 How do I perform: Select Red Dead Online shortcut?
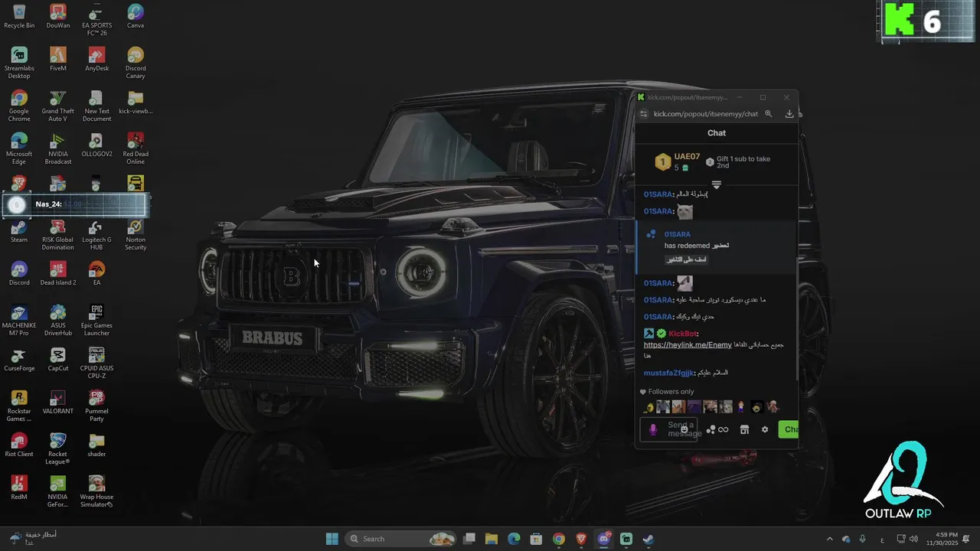(x=136, y=148)
